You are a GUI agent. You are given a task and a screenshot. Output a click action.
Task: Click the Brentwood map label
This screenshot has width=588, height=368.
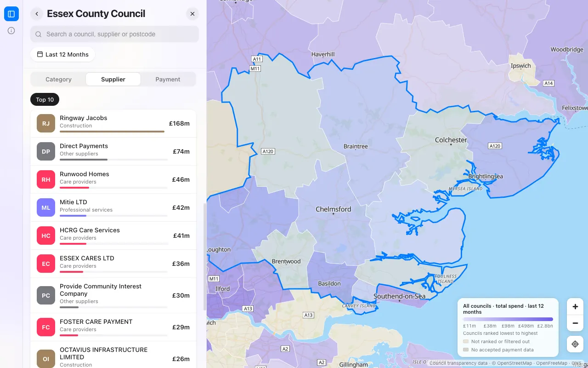286,261
